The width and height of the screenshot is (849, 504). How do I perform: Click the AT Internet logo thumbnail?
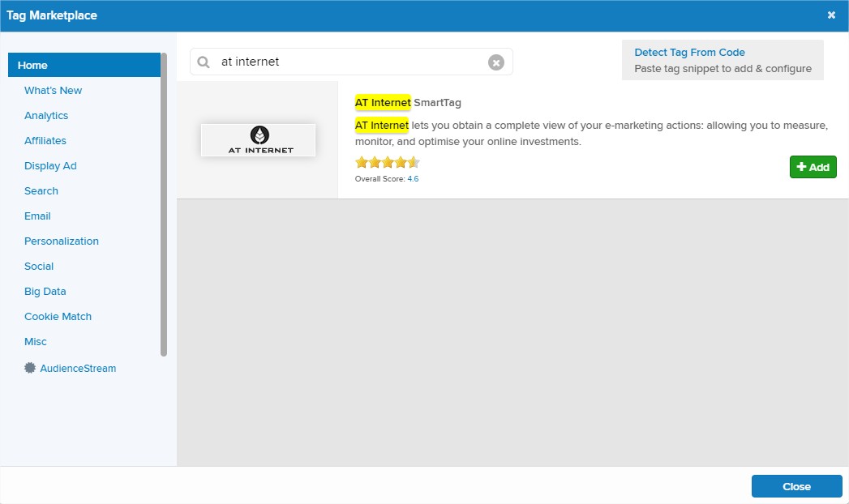click(258, 140)
